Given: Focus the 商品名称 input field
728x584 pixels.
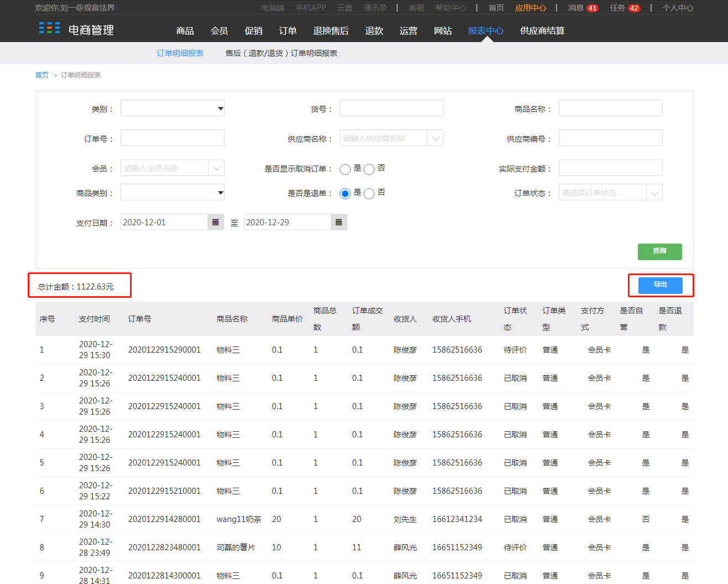Looking at the screenshot, I should (x=611, y=108).
